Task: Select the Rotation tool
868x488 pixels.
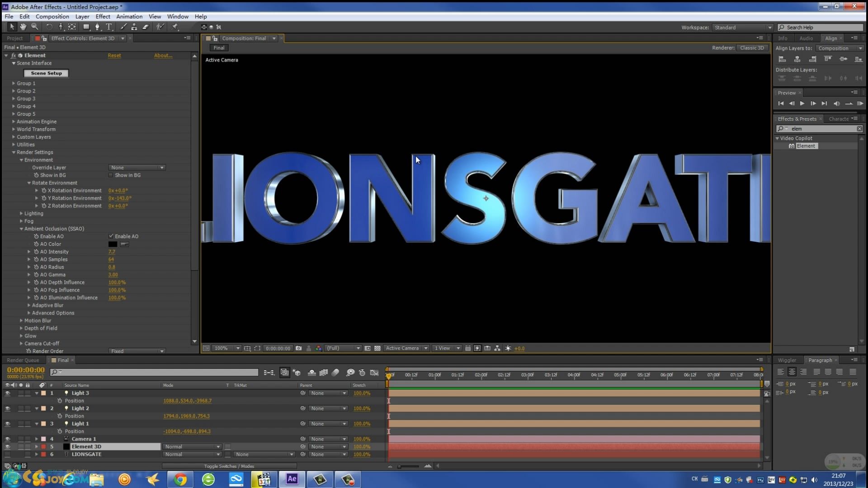Action: click(49, 27)
